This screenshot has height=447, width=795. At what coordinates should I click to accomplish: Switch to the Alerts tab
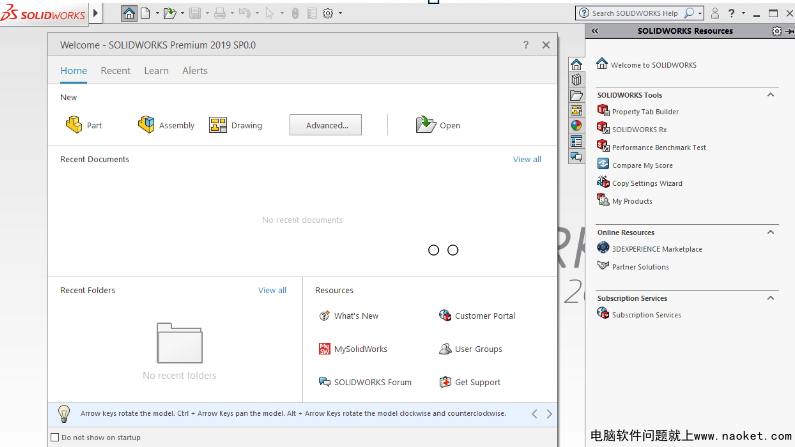click(195, 70)
